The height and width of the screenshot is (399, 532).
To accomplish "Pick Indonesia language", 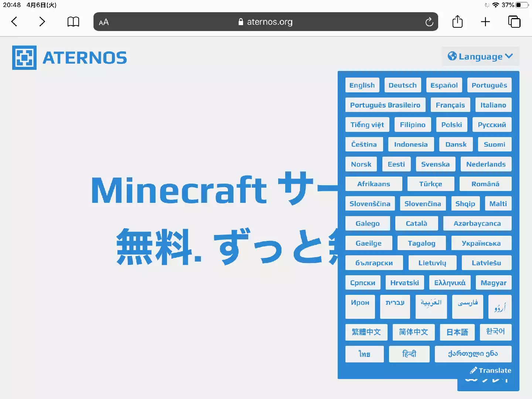I will coord(411,144).
